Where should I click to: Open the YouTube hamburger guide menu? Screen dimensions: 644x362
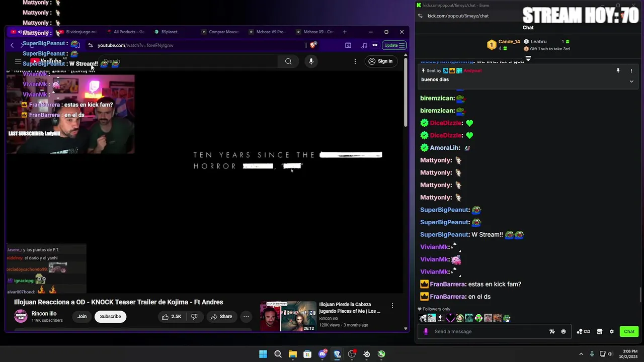18,61
